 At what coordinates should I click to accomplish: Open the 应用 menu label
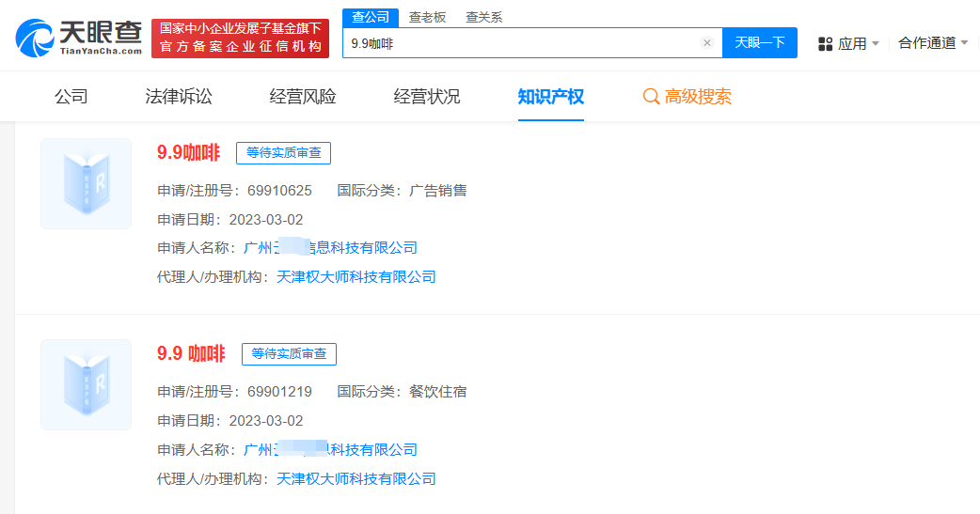[x=852, y=44]
